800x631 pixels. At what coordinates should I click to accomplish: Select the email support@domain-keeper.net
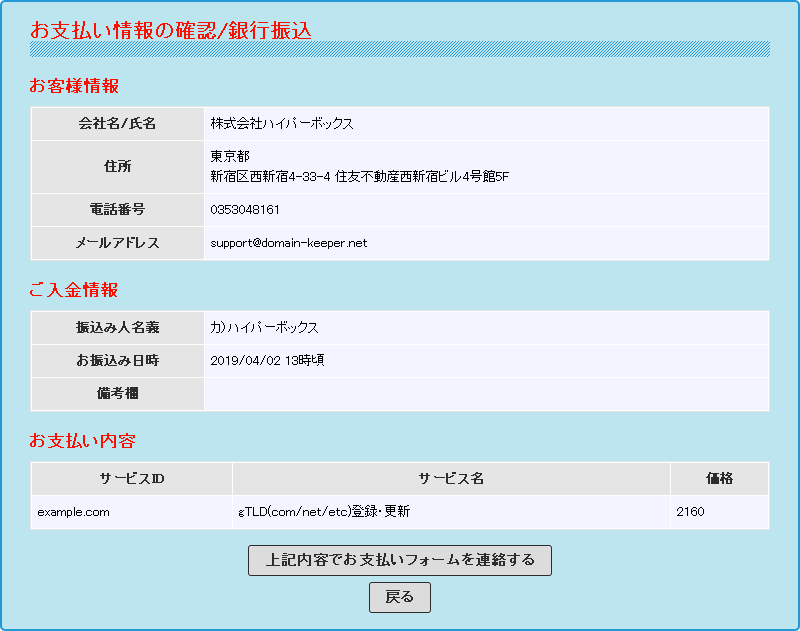[x=289, y=243]
